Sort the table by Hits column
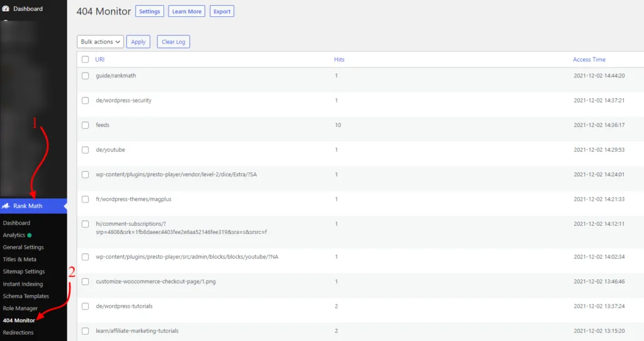Image resolution: width=644 pixels, height=341 pixels. (339, 59)
